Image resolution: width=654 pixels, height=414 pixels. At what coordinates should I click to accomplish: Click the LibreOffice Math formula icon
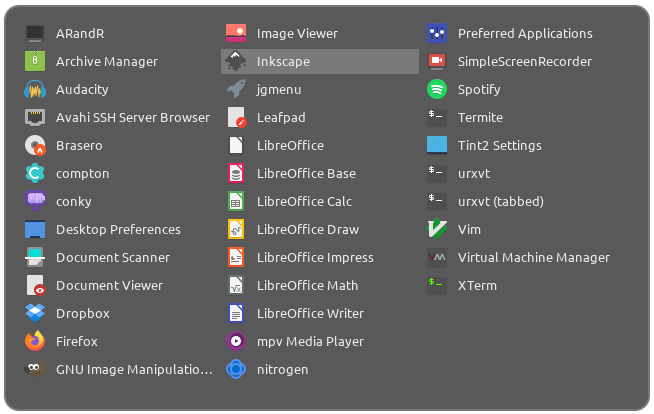click(236, 286)
